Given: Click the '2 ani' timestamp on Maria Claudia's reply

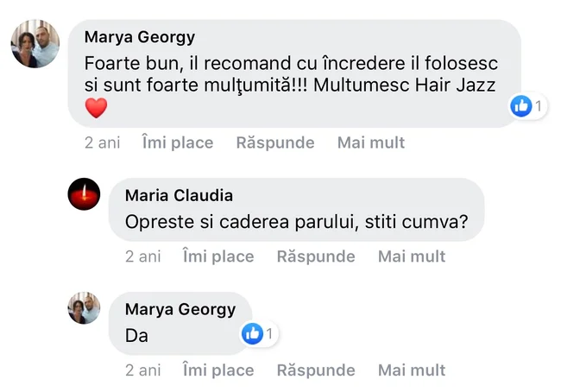Looking at the screenshot, I should coord(143,256).
